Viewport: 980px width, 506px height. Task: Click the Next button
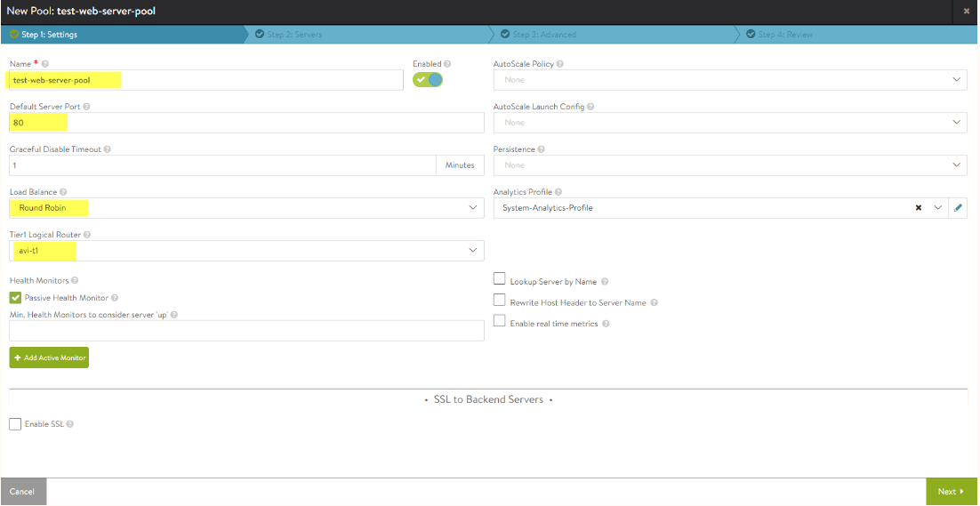(x=952, y=492)
